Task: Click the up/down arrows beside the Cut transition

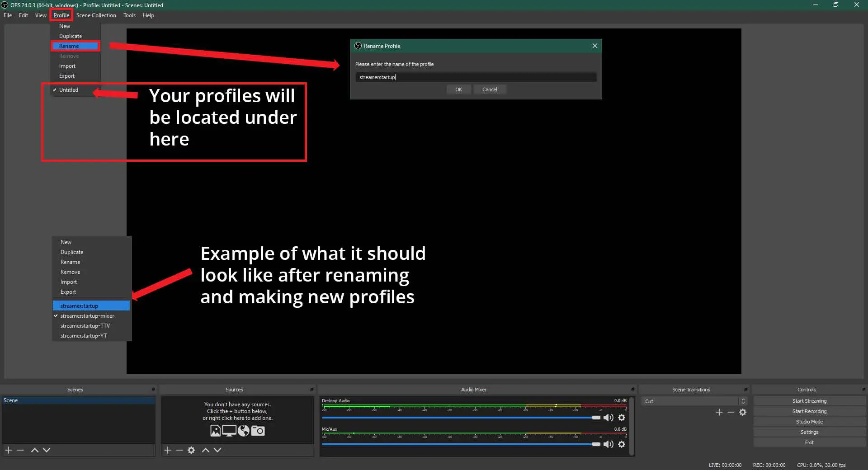Action: point(743,401)
